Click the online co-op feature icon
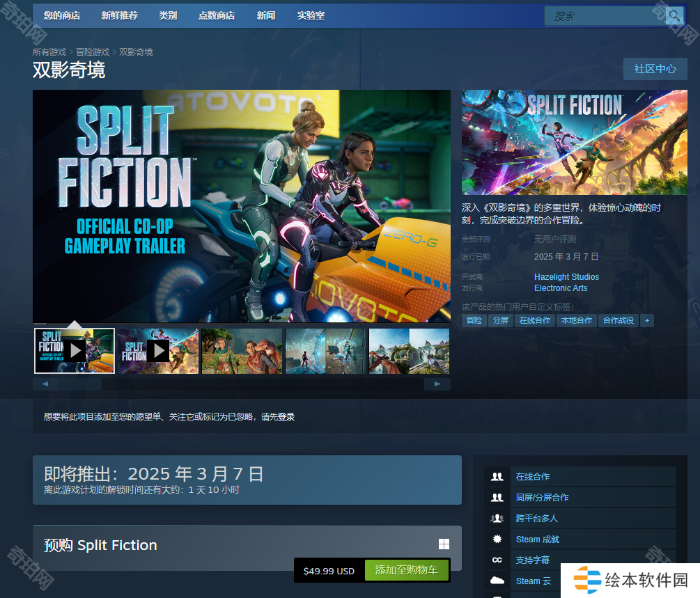Viewport: 700px width, 598px height. click(x=497, y=477)
